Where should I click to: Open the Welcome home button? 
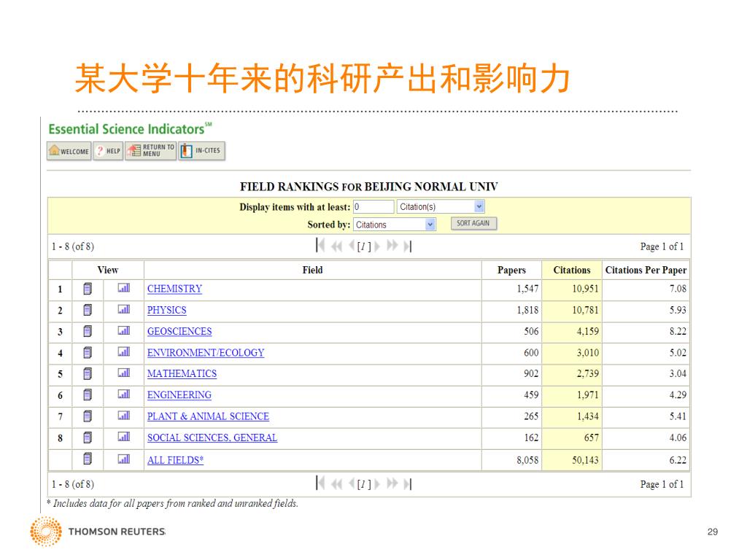(x=69, y=151)
